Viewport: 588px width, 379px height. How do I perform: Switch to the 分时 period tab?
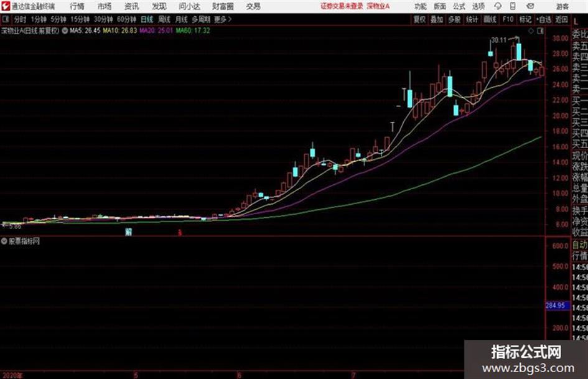tap(21, 19)
